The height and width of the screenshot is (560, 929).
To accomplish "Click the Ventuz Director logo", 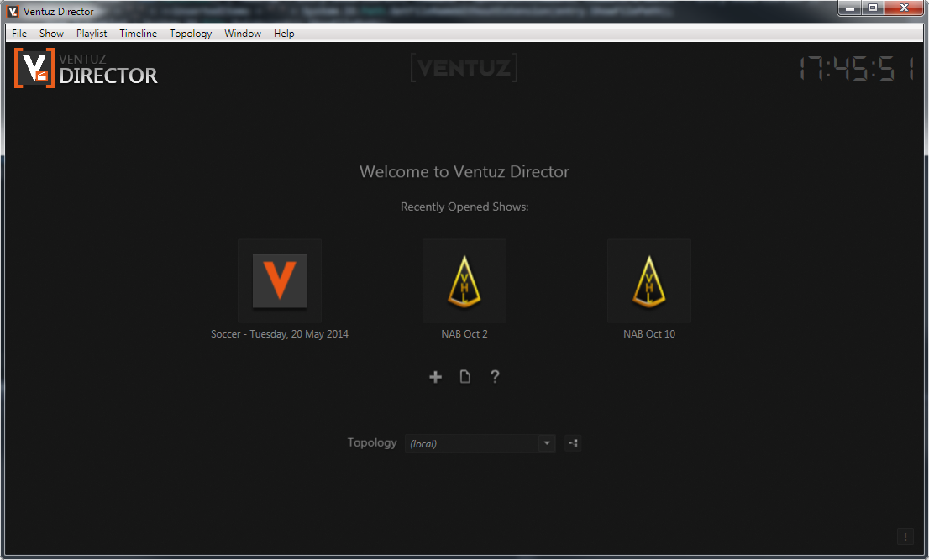I will click(x=87, y=68).
